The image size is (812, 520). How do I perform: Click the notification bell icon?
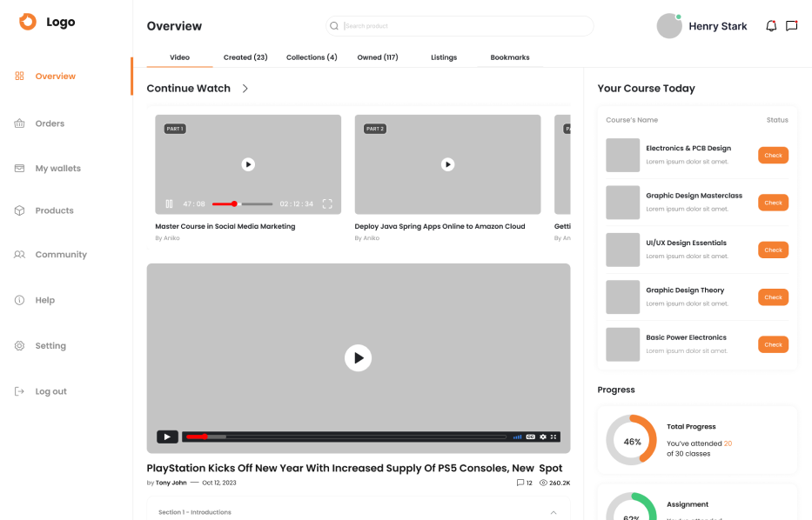click(770, 26)
